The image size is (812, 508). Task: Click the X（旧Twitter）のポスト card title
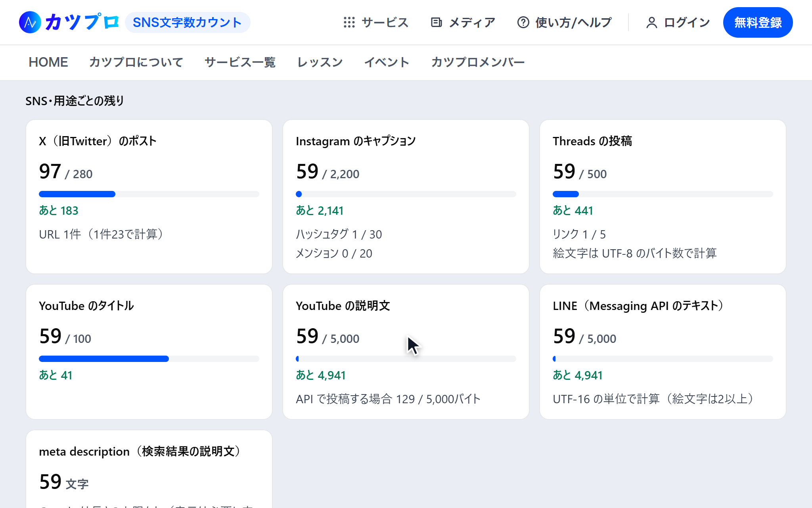click(98, 141)
